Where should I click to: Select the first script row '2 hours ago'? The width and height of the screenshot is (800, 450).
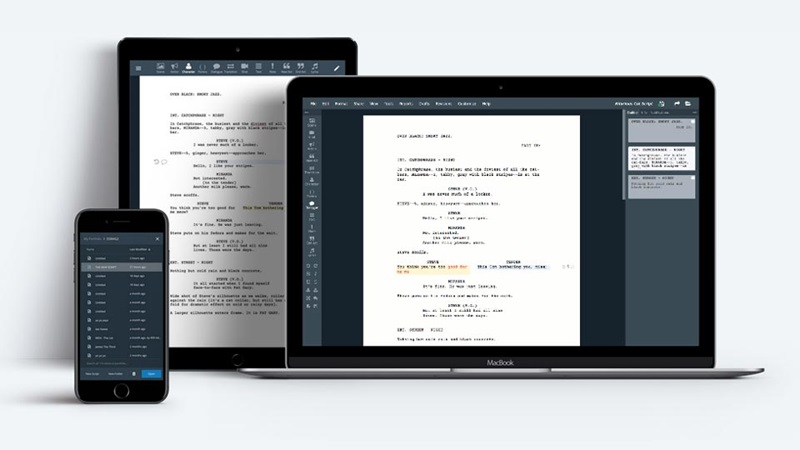(121, 258)
